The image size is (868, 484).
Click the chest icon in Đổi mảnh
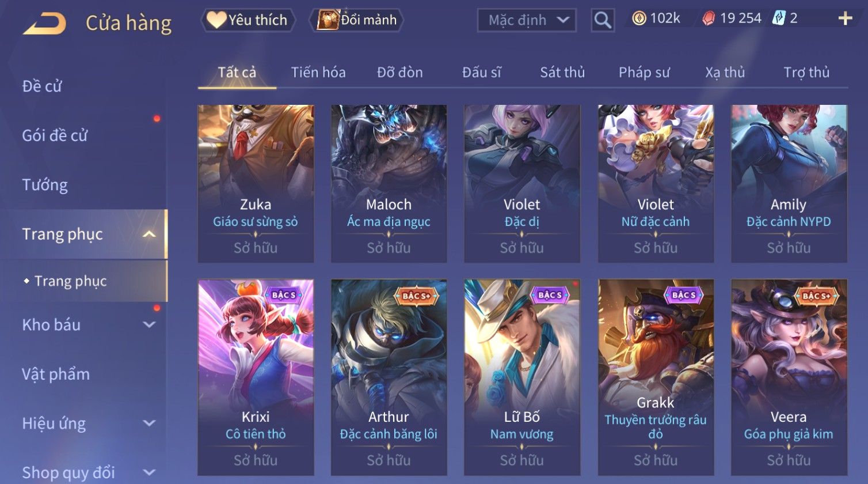[x=328, y=20]
